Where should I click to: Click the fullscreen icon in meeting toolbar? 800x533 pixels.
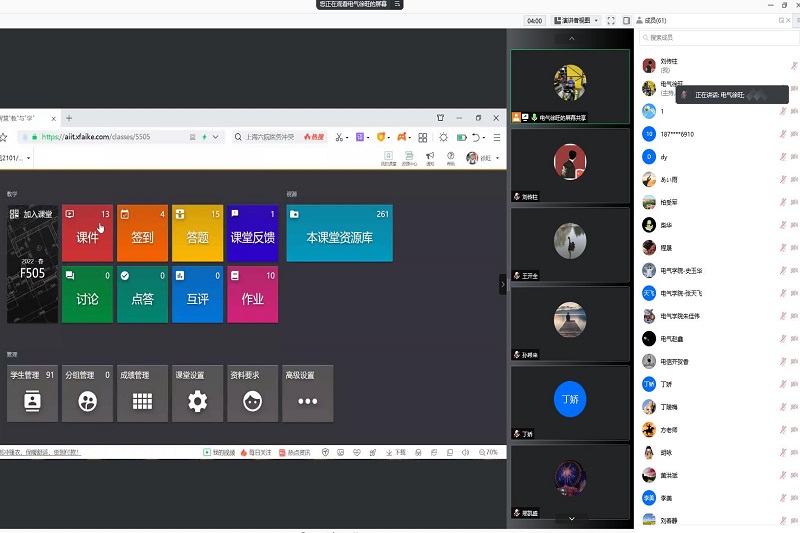point(612,20)
